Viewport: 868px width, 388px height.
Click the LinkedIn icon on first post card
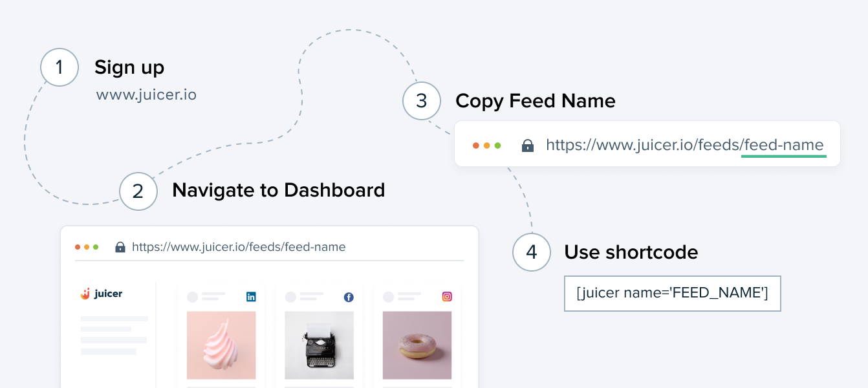coord(251,297)
